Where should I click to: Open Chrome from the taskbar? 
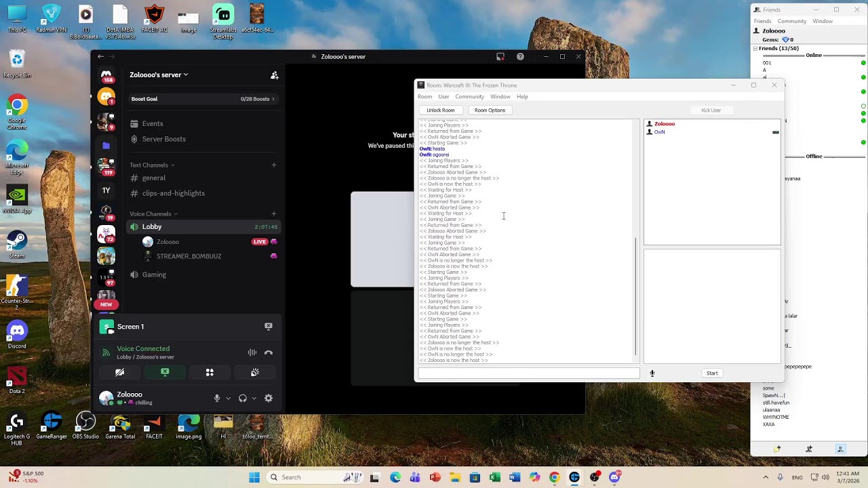[x=555, y=477]
